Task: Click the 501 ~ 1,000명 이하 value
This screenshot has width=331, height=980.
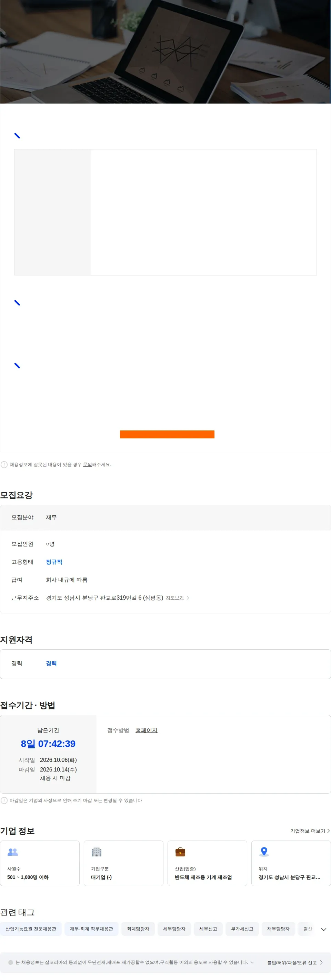Action: point(28,877)
